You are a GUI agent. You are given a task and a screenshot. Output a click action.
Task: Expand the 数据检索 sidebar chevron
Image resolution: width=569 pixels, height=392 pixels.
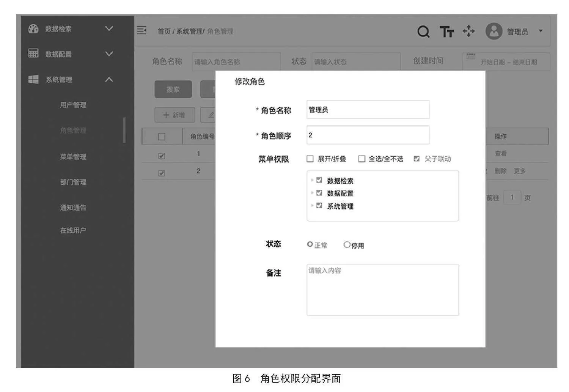[109, 28]
